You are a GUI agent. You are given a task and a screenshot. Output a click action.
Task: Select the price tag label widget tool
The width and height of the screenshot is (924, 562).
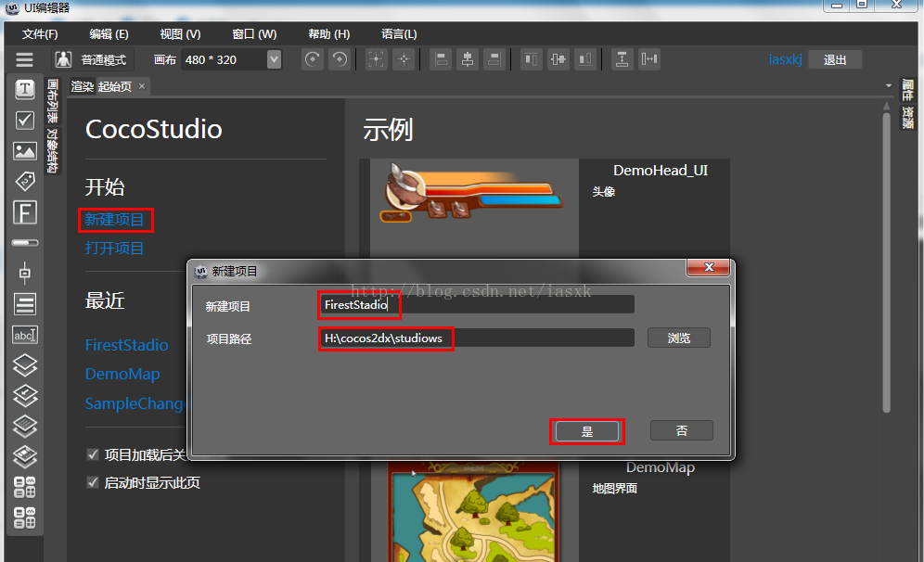click(x=25, y=181)
